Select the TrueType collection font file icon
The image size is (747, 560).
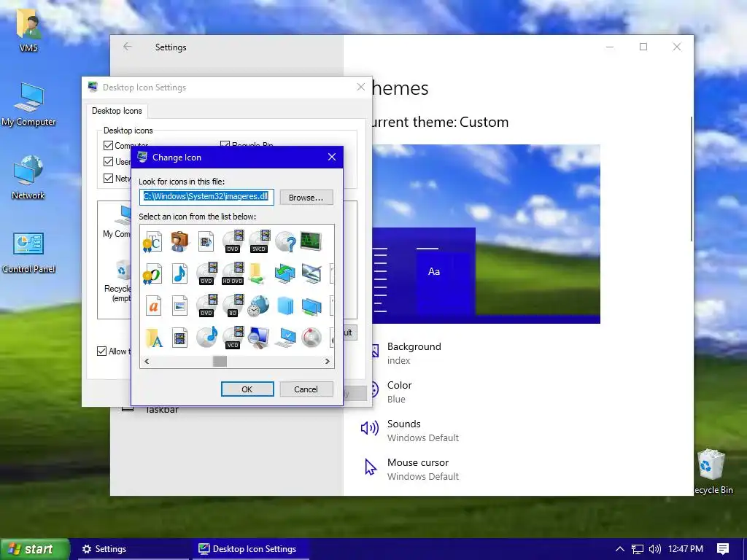153,241
